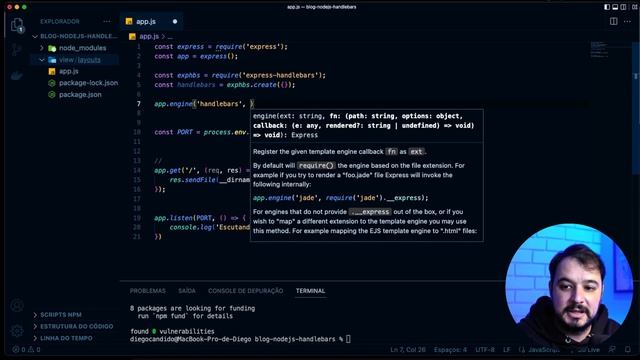This screenshot has height=360, width=640.
Task: Click the JS icon on app.js tab
Action: [129, 21]
